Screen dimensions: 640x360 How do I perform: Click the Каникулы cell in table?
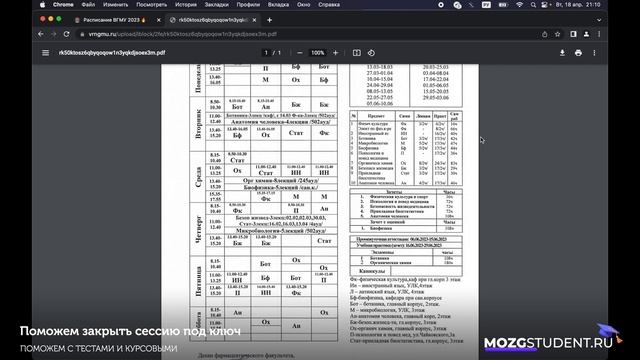(372, 271)
